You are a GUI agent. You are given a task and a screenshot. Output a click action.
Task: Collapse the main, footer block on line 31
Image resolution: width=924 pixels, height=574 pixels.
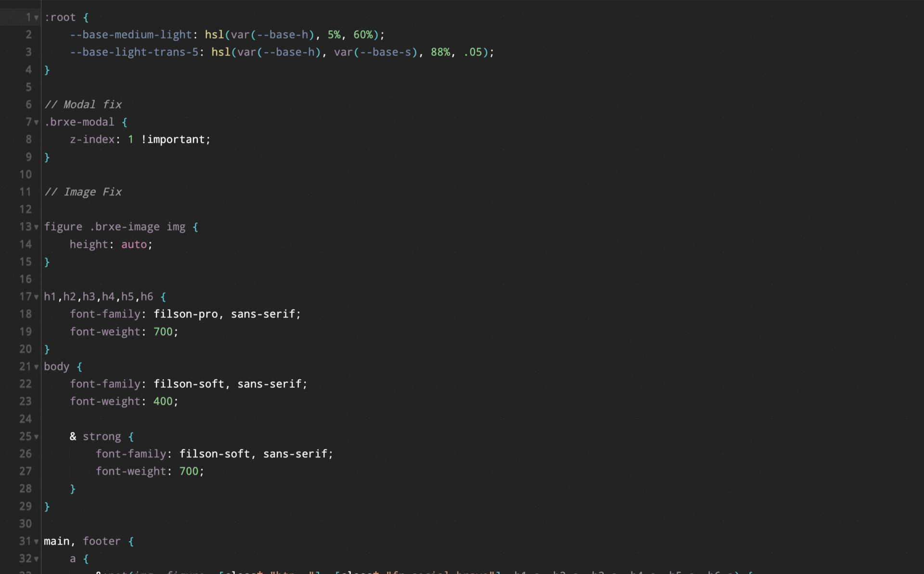click(36, 542)
